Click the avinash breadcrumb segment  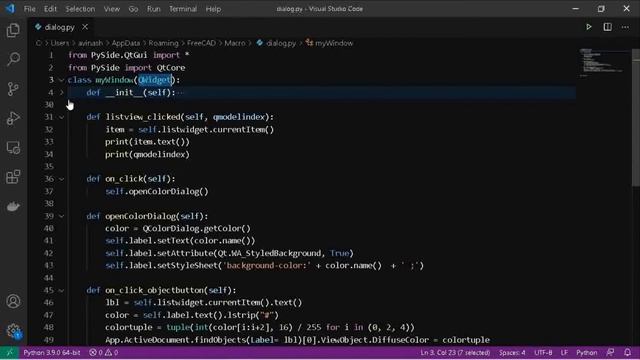coord(90,43)
